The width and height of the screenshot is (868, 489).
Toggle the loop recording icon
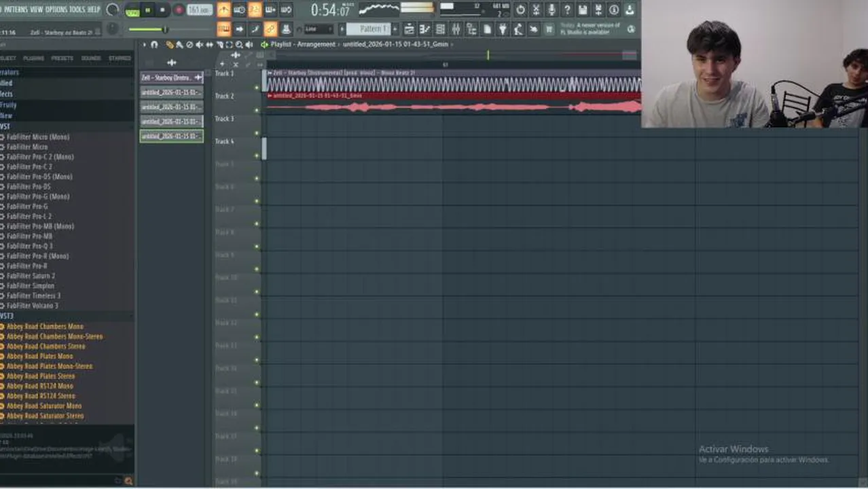286,10
